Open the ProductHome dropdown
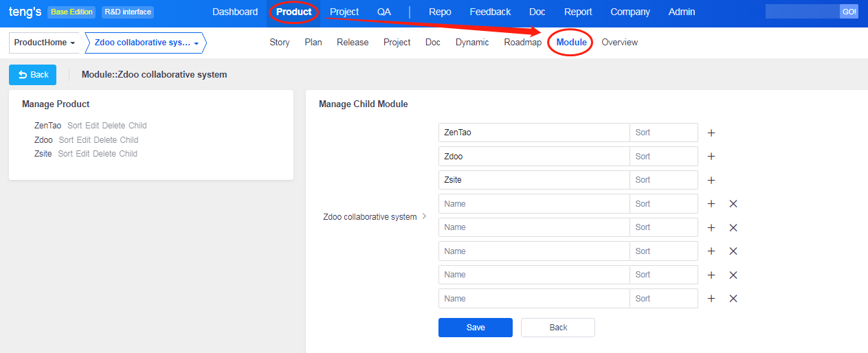The image size is (868, 353). 45,43
